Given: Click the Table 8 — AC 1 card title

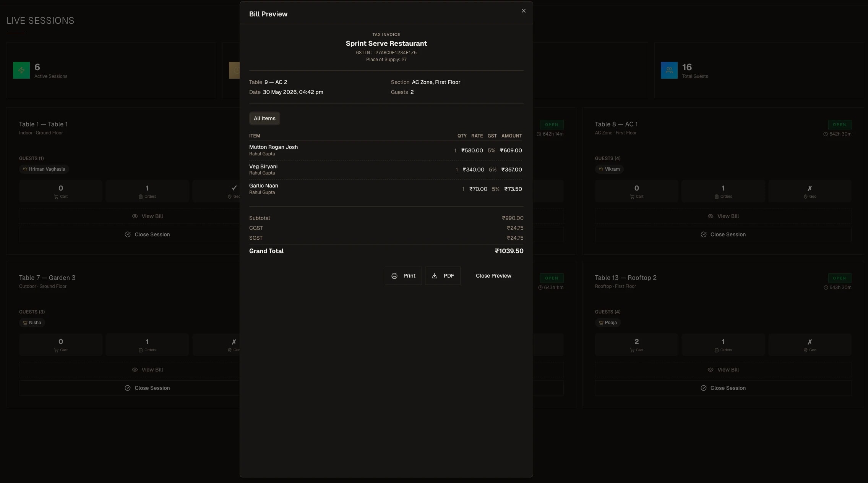Looking at the screenshot, I should (x=616, y=124).
